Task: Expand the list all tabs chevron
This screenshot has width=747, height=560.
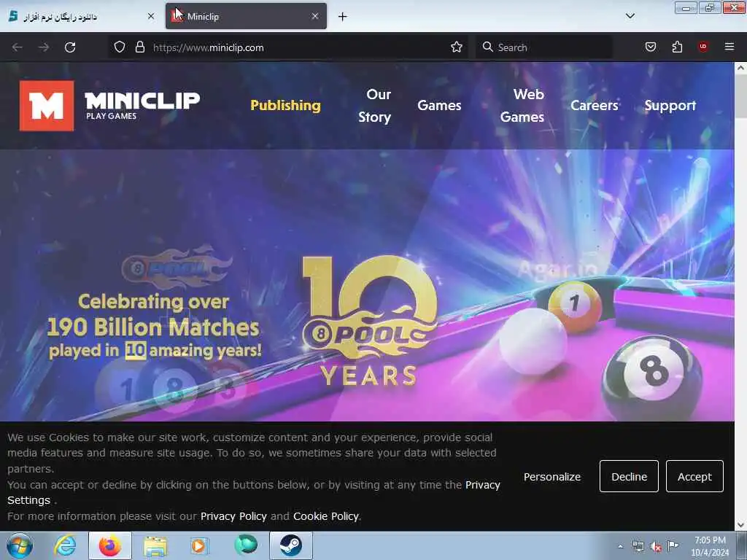Action: (x=630, y=16)
